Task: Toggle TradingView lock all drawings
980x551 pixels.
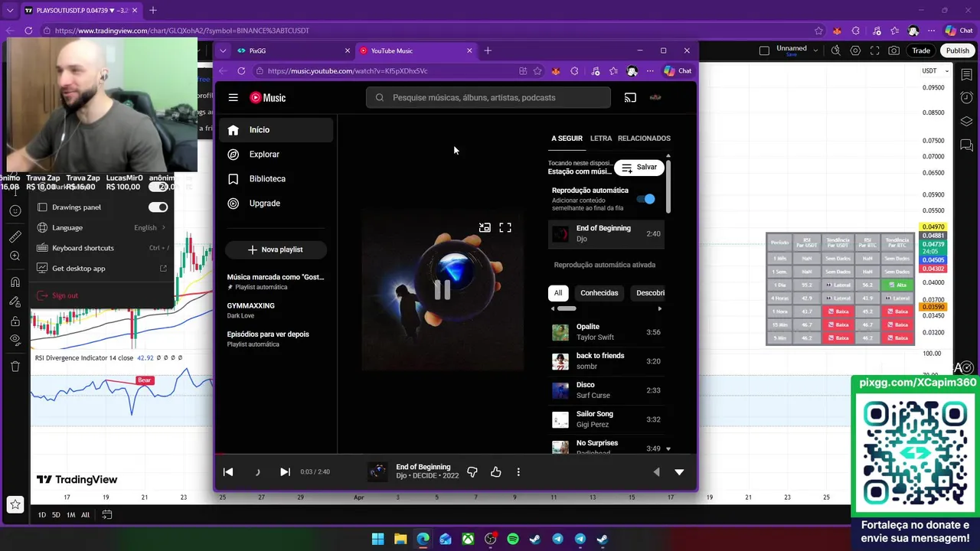Action: click(15, 321)
